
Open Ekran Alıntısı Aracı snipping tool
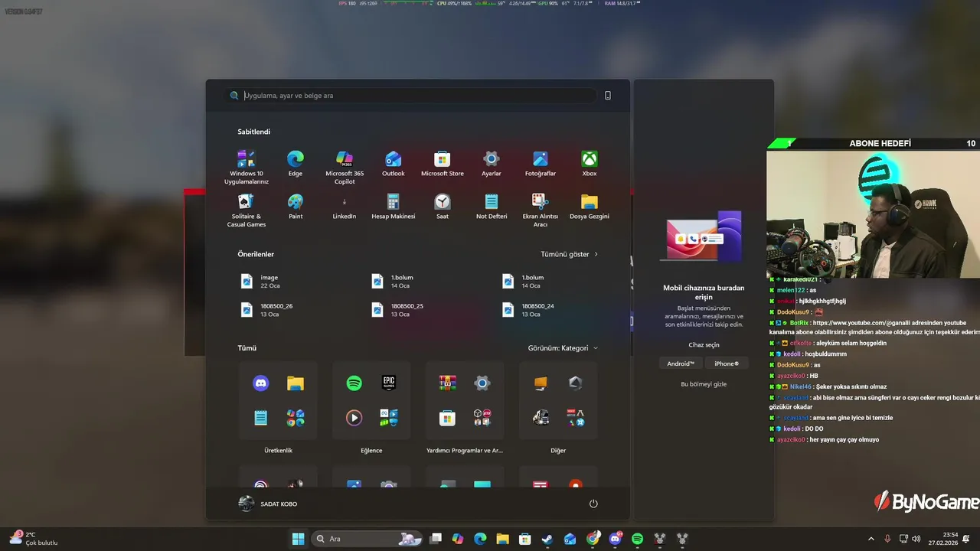tap(541, 210)
